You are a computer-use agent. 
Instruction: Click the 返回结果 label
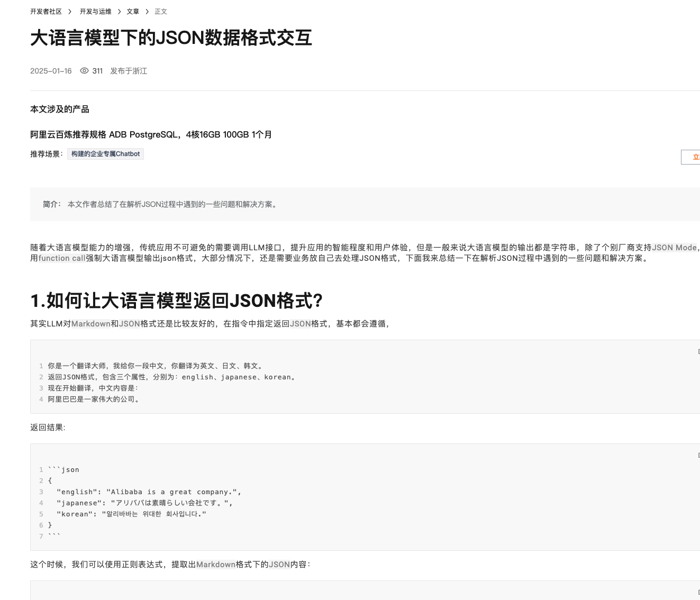[x=48, y=428]
